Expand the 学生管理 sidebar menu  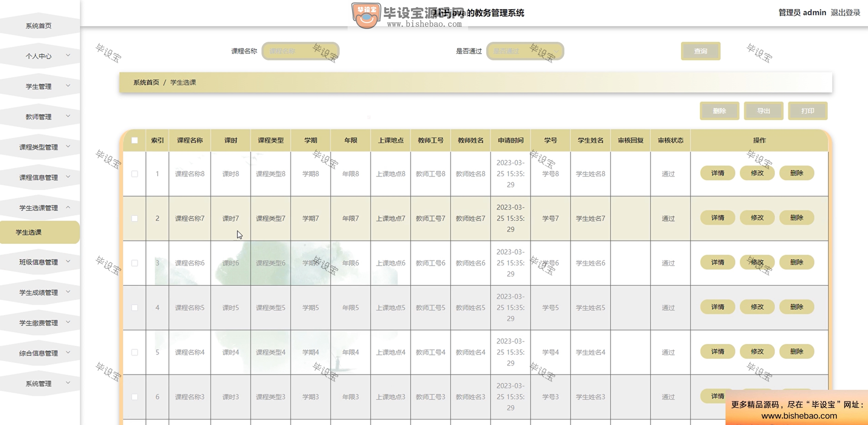pyautogui.click(x=40, y=86)
